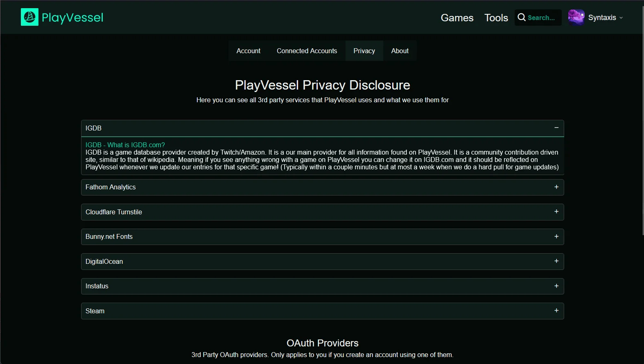
Task: Click the IGDB description paragraph
Action: [x=323, y=160]
